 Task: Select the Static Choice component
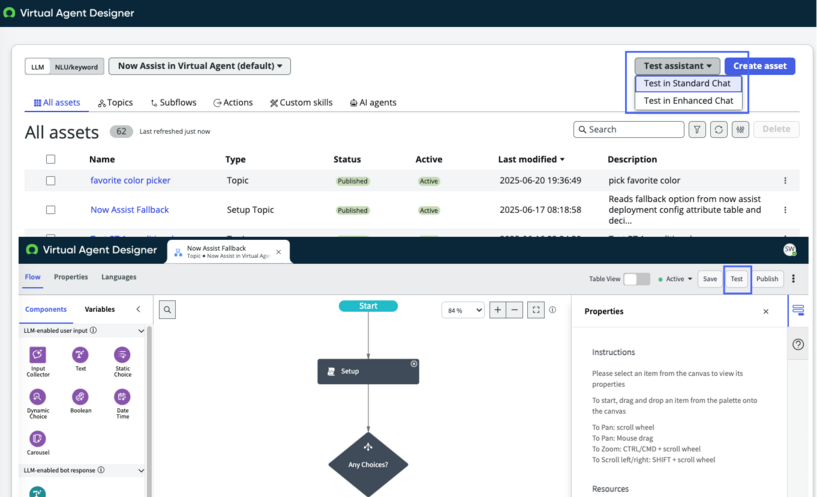pos(122,361)
